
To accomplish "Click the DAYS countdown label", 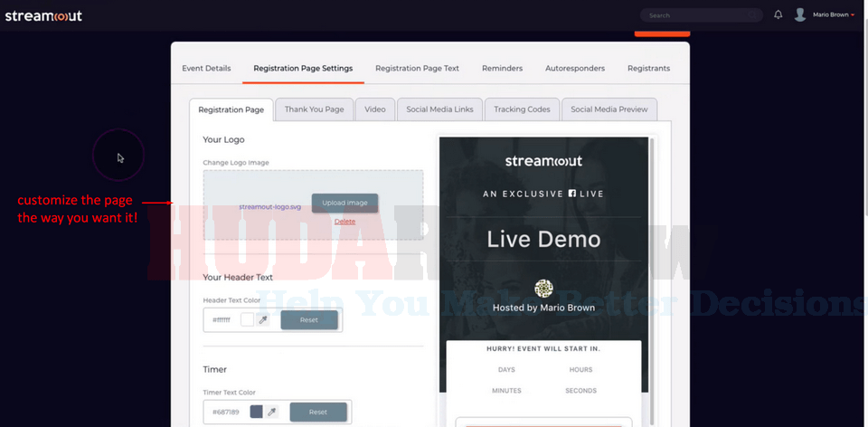I will click(x=506, y=369).
